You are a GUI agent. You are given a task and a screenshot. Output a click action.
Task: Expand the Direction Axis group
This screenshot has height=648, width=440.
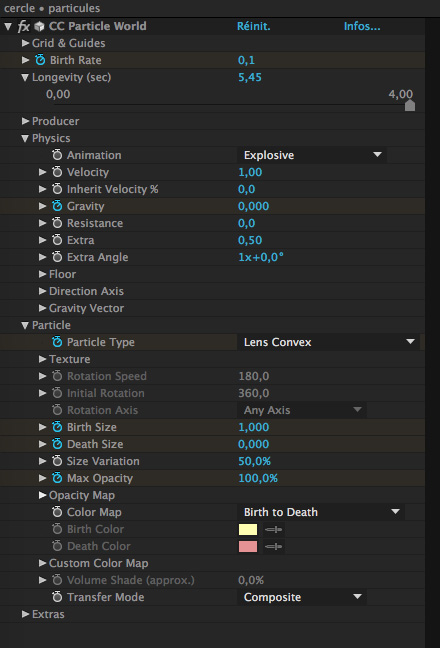tap(42, 291)
